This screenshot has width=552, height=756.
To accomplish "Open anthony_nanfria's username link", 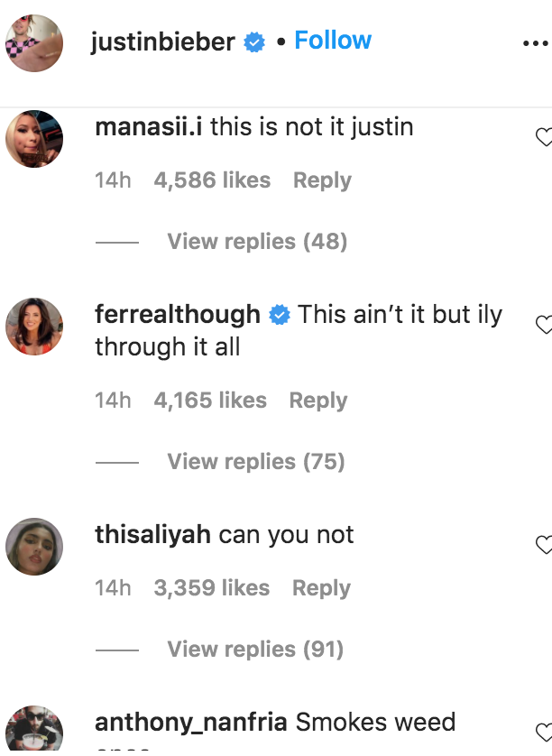I will click(x=191, y=723).
